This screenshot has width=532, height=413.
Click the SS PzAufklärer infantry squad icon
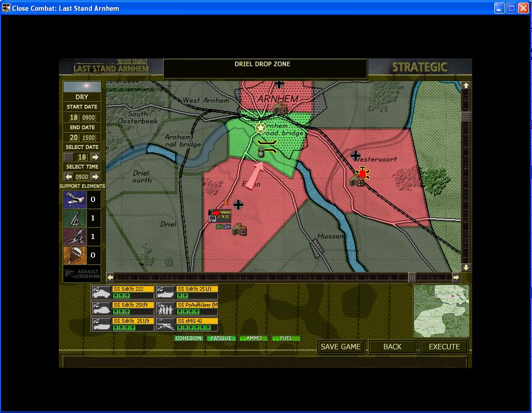click(165, 308)
